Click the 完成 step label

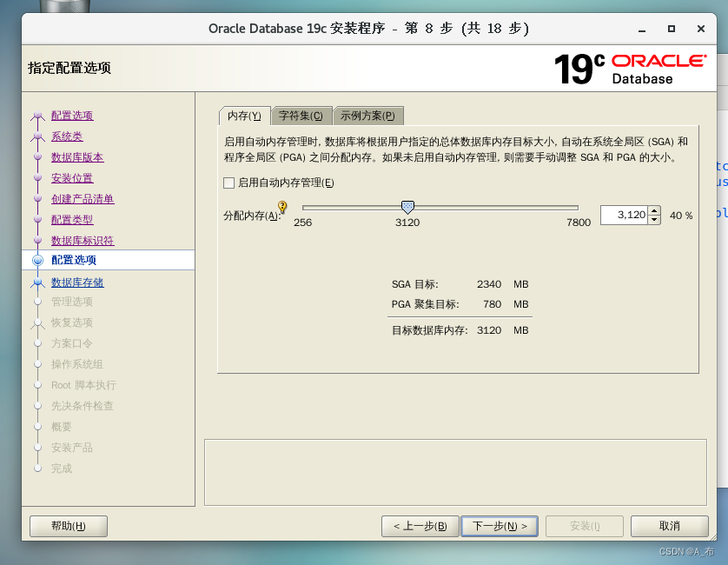(62, 469)
